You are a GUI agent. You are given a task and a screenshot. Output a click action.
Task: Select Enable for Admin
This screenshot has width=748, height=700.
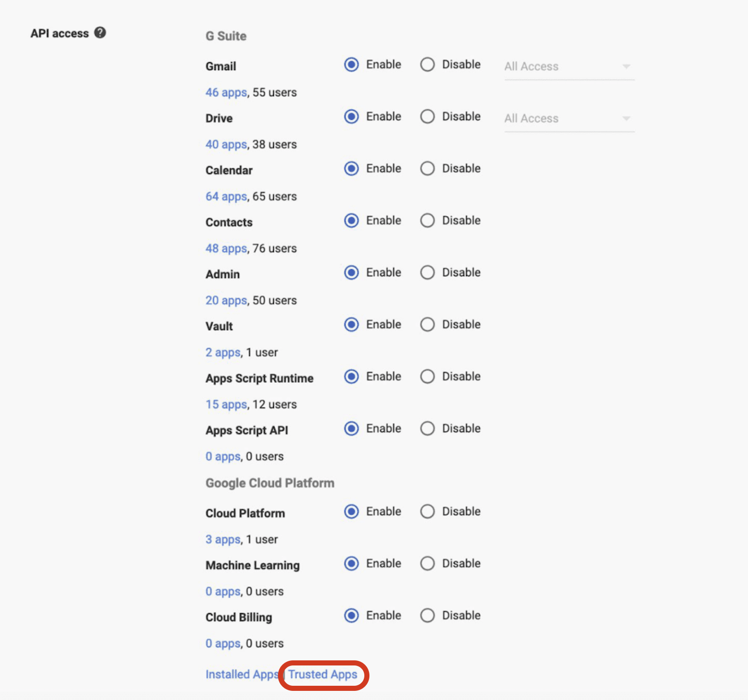coord(351,272)
